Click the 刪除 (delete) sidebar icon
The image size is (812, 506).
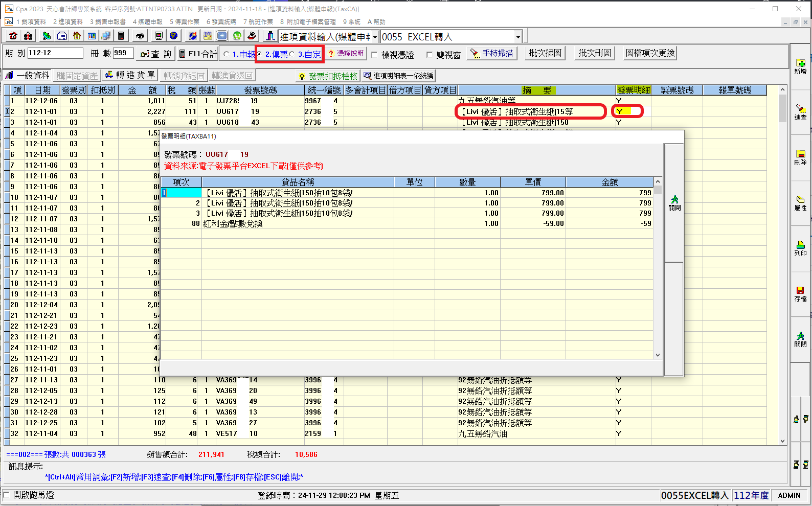800,157
